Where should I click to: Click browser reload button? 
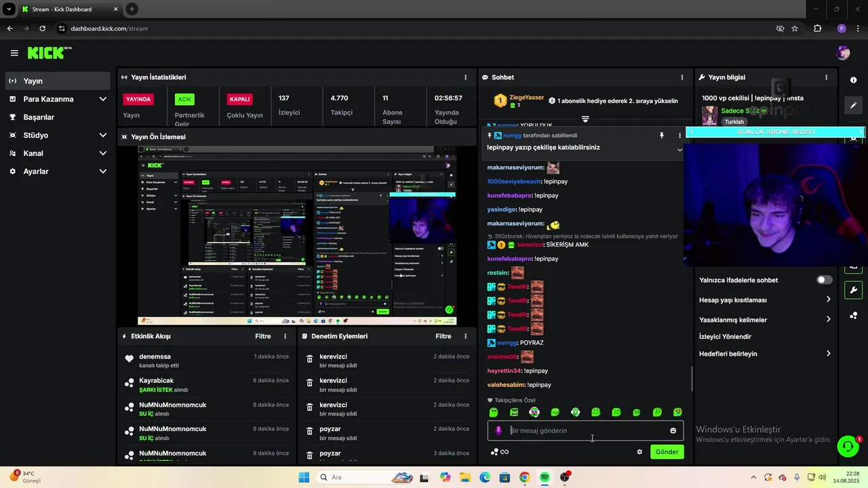pyautogui.click(x=42, y=28)
